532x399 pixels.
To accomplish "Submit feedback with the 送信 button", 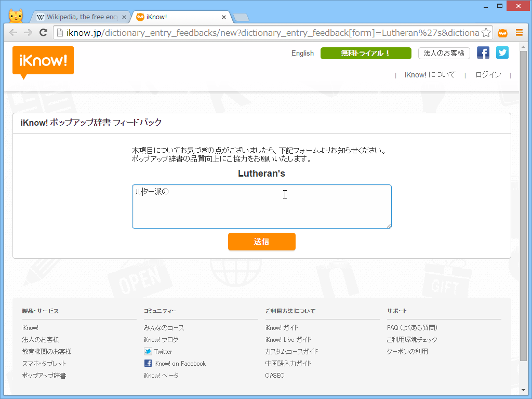I will (261, 242).
